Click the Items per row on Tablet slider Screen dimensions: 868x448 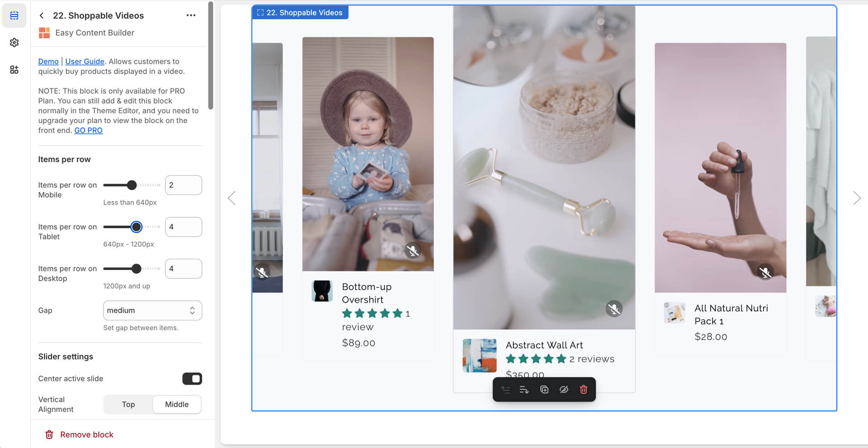(x=132, y=227)
